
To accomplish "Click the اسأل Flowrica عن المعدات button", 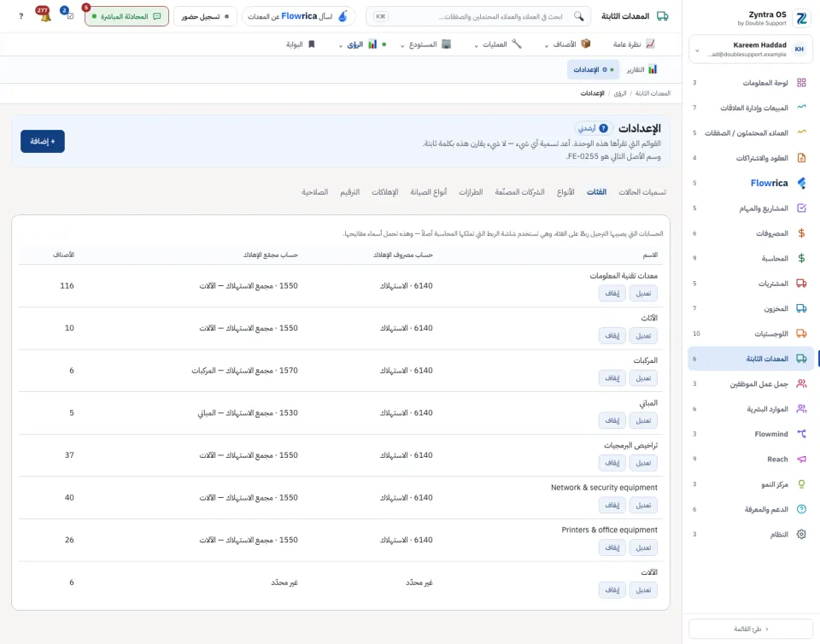I will [x=299, y=16].
